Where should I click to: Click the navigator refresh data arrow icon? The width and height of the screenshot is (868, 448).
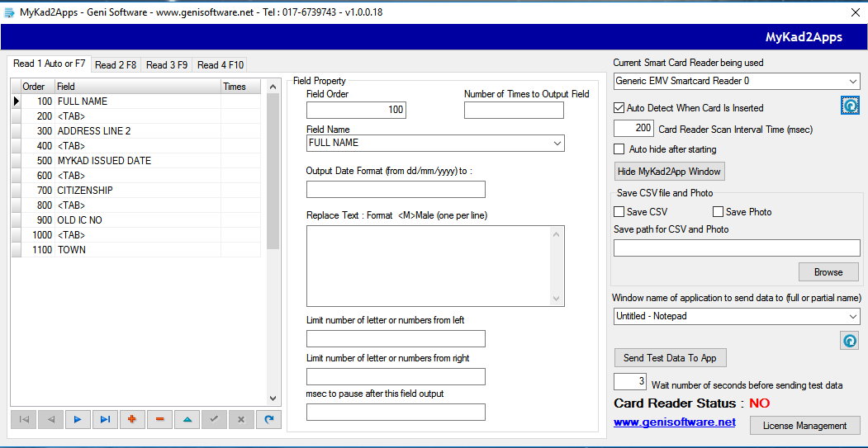click(268, 419)
